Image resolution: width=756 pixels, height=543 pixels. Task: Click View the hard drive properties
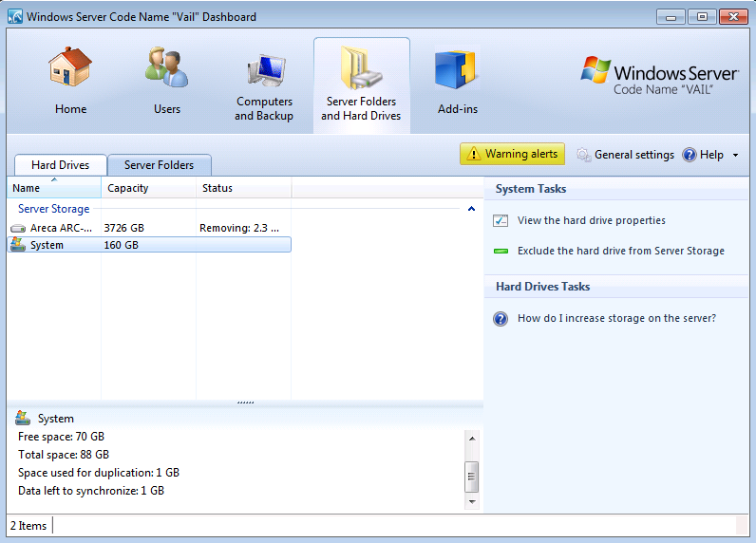[x=592, y=220]
